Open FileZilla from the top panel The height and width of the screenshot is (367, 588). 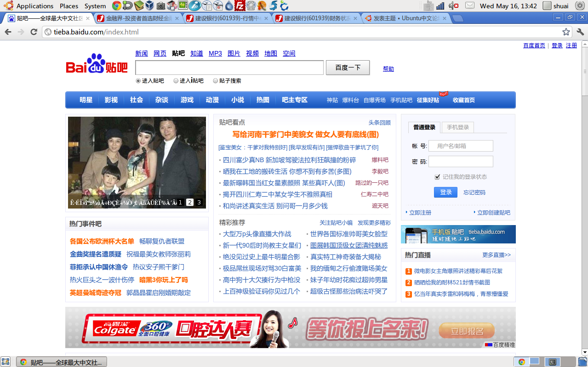pos(239,6)
